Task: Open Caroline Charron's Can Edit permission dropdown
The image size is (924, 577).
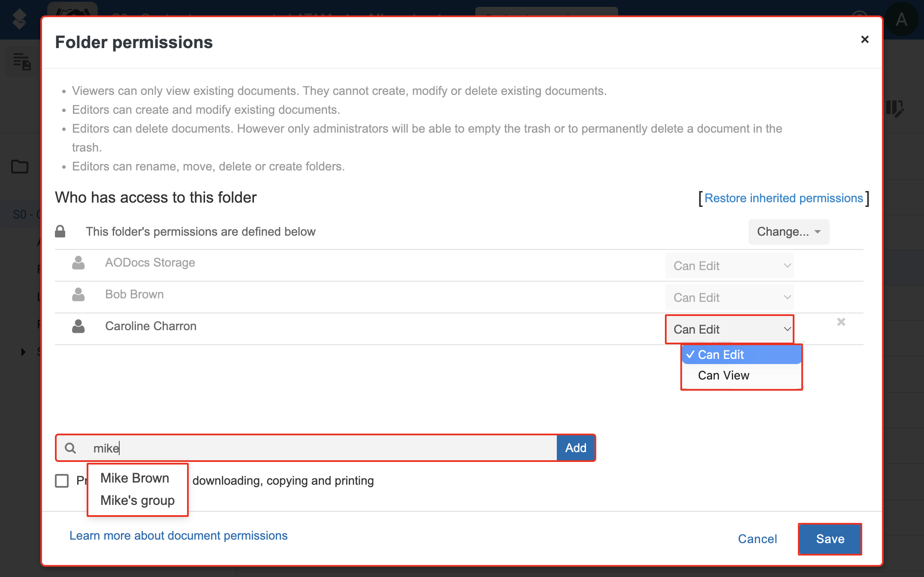Action: point(729,329)
